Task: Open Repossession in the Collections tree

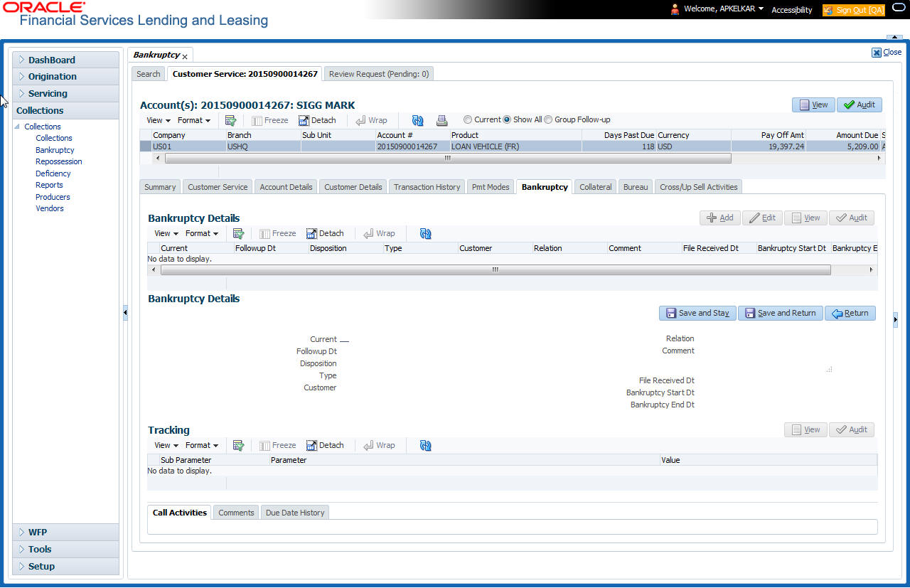Action: 59,161
